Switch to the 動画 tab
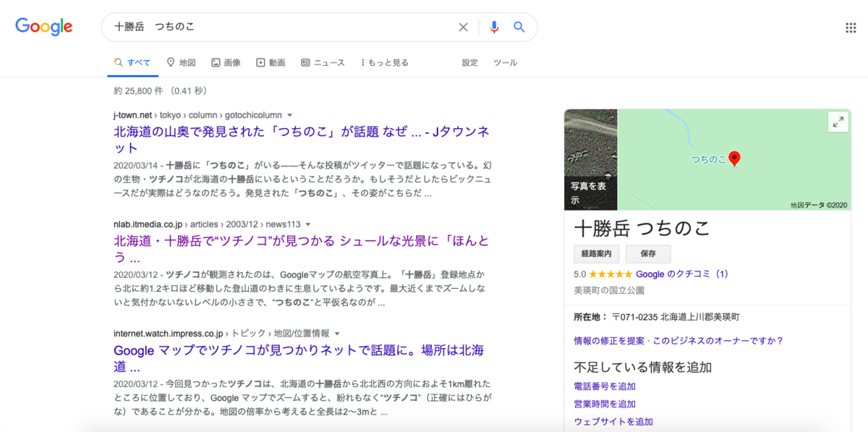The image size is (868, 432). point(271,63)
